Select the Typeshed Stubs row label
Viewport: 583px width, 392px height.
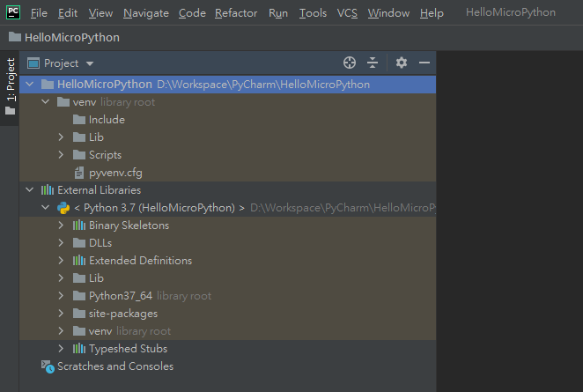click(128, 349)
